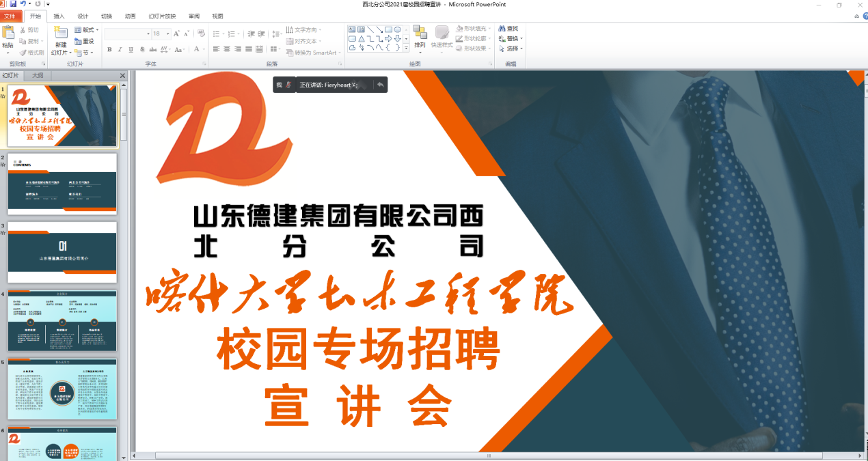Pick the straight line shape
This screenshot has height=461, width=868.
(x=370, y=29)
